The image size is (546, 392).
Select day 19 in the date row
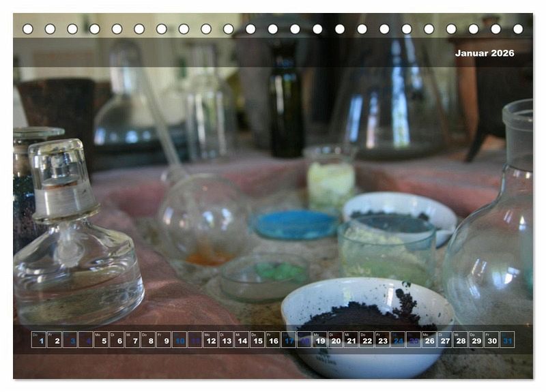pos(319,340)
